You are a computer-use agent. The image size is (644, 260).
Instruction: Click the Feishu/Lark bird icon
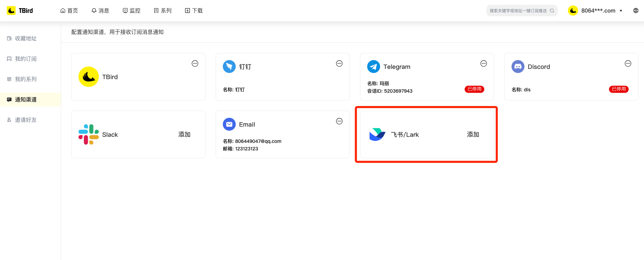377,134
